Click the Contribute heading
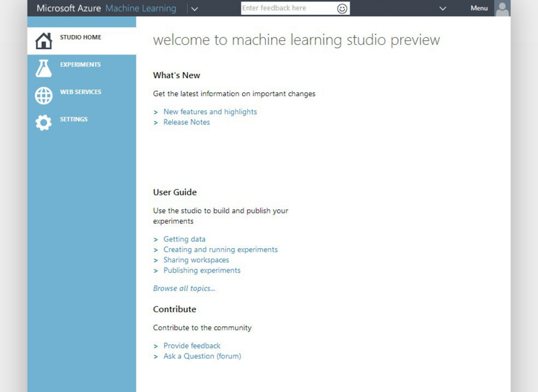538x392 pixels. point(174,309)
